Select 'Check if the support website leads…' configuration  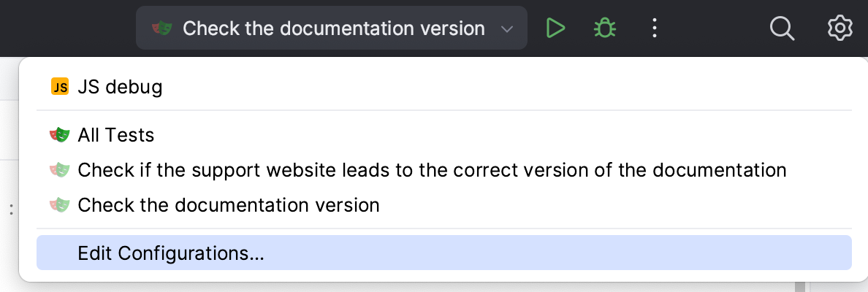pyautogui.click(x=431, y=170)
